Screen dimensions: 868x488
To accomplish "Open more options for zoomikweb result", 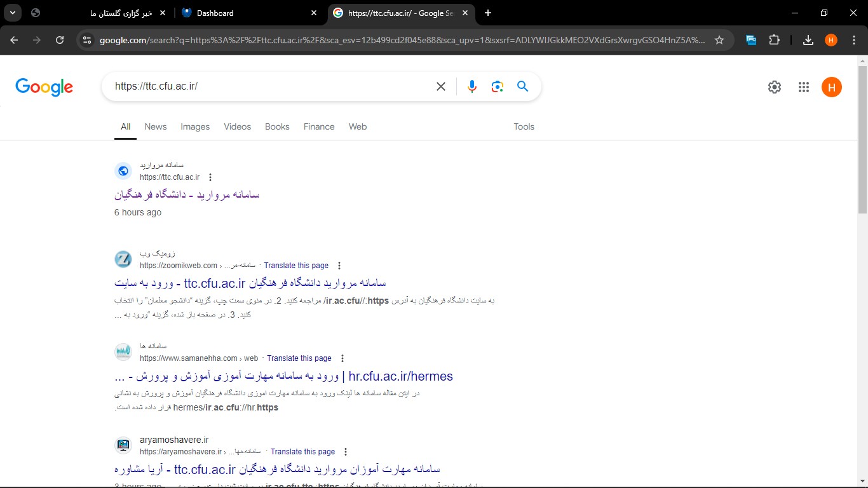I will [x=339, y=266].
